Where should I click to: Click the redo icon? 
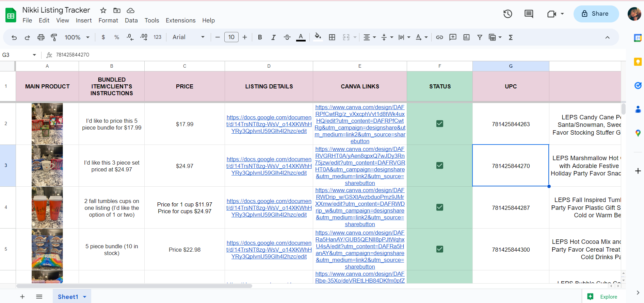point(27,37)
